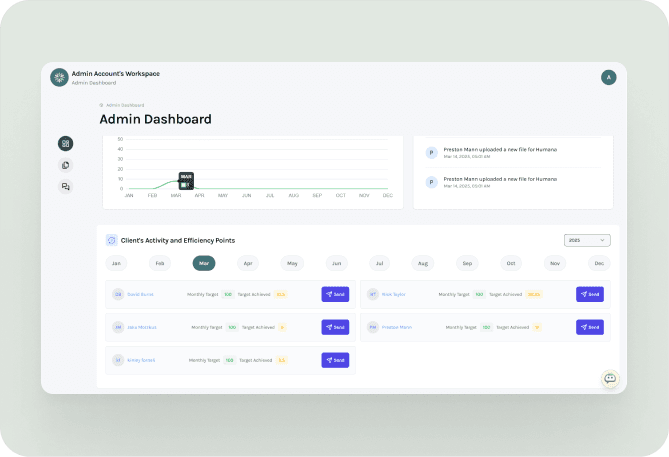Click Target Achieved value in Kinley's row
This screenshot has height=457, width=669.
pos(282,360)
